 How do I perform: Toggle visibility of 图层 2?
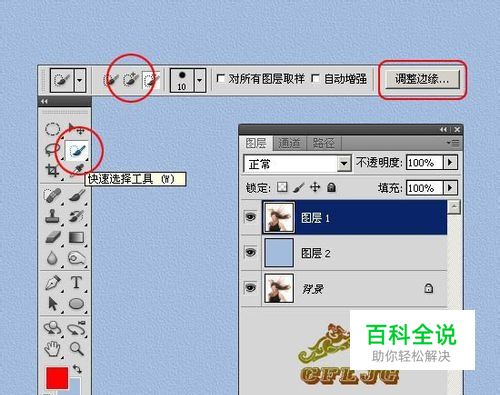tap(251, 252)
